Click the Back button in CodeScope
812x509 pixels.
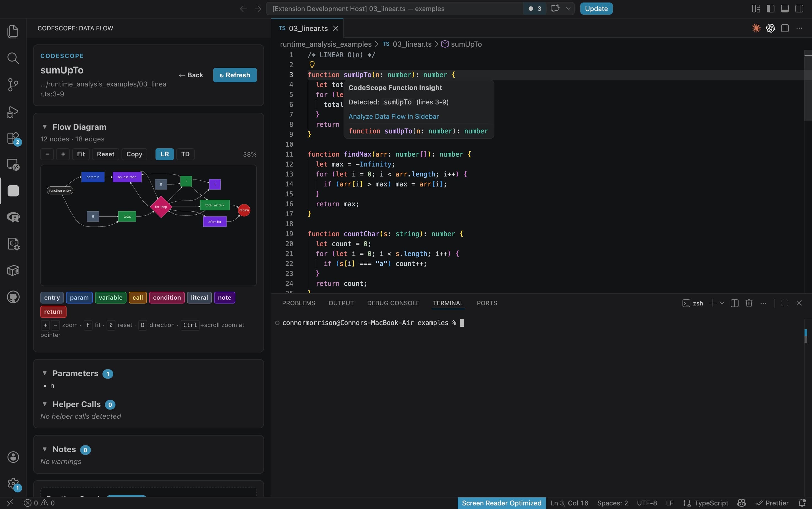coord(191,75)
